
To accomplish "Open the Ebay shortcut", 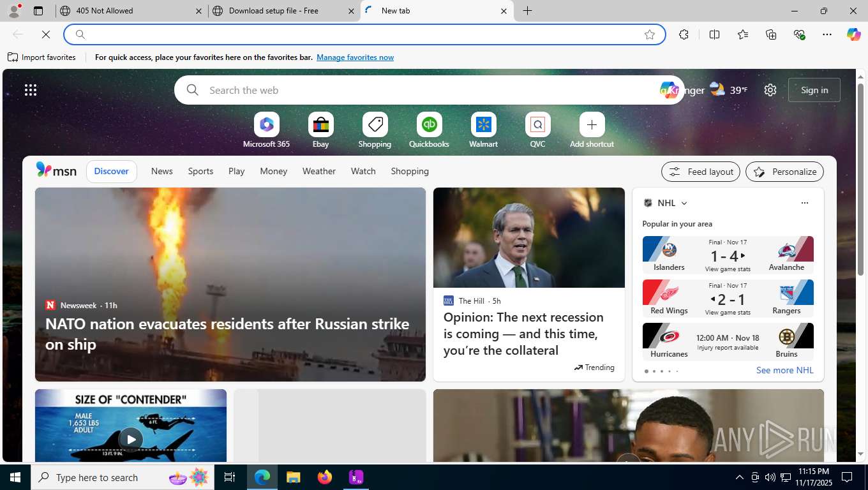I will pos(320,130).
